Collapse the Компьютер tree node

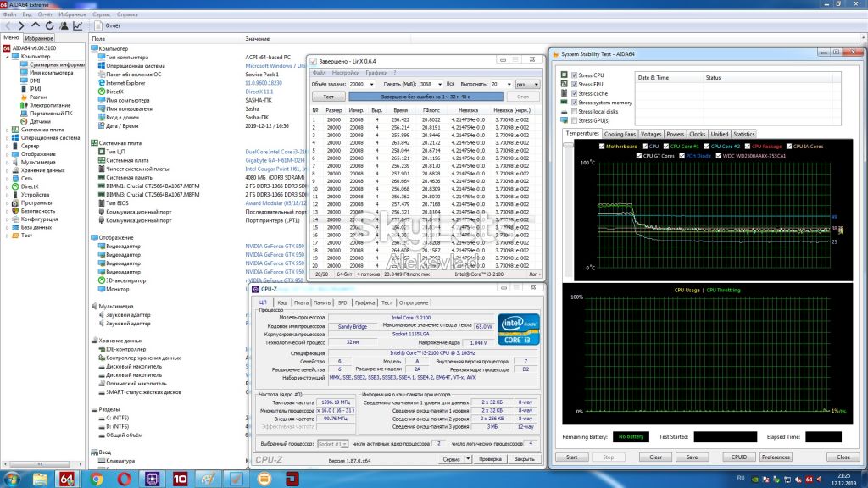click(x=7, y=57)
